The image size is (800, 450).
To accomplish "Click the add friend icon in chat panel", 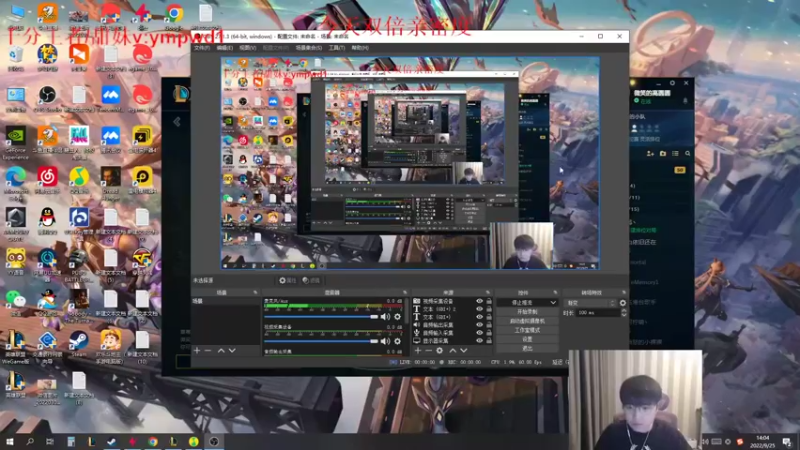I will coord(650,154).
